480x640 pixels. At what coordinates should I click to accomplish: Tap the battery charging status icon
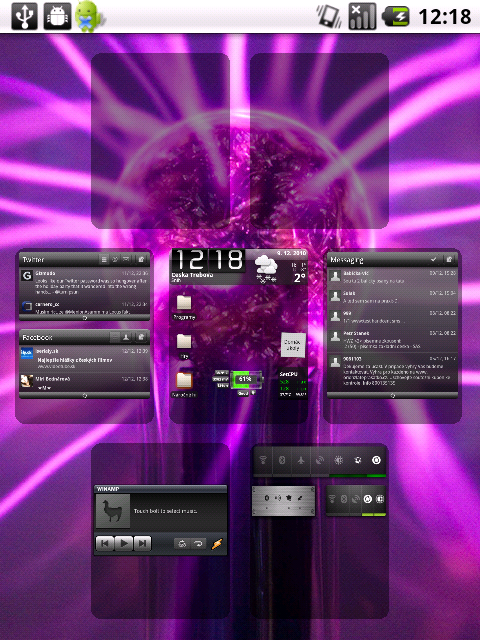pyautogui.click(x=396, y=16)
